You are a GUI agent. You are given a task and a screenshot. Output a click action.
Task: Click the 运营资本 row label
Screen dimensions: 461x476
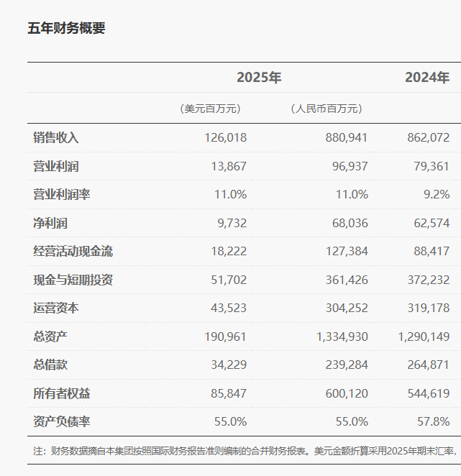click(x=56, y=308)
